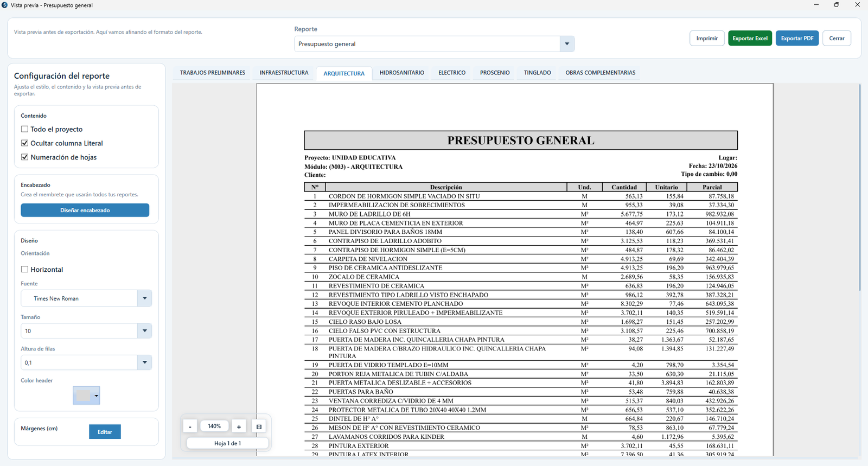
Task: Click the Cerrar button
Action: tap(837, 39)
